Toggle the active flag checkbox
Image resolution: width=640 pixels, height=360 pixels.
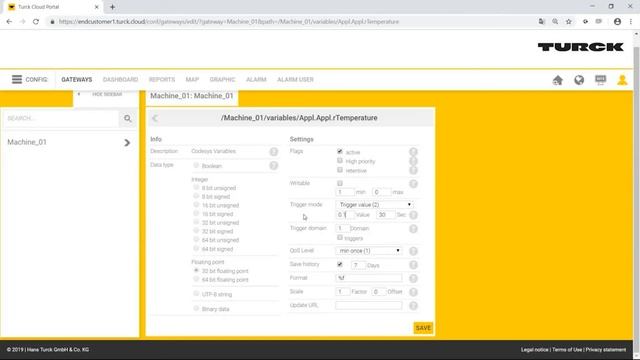[340, 151]
